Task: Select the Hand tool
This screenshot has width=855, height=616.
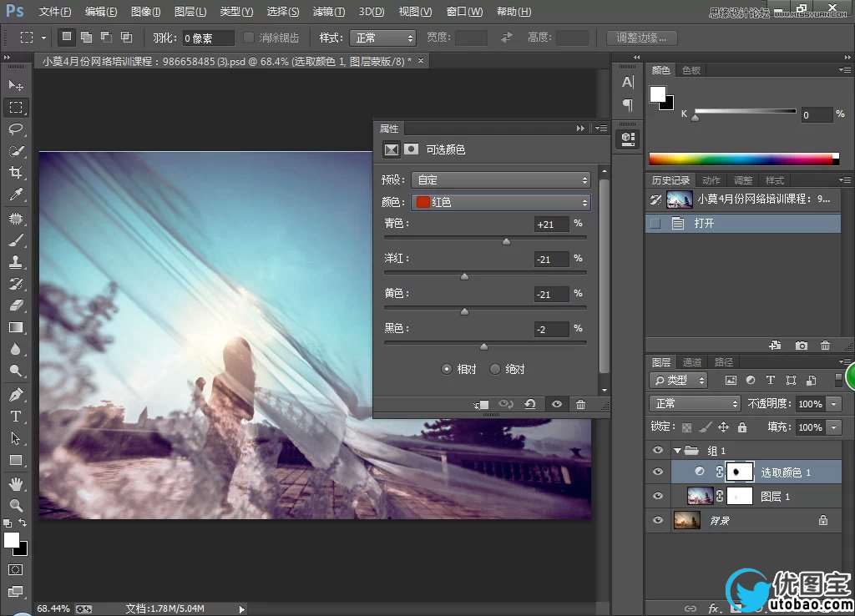Action: point(16,483)
